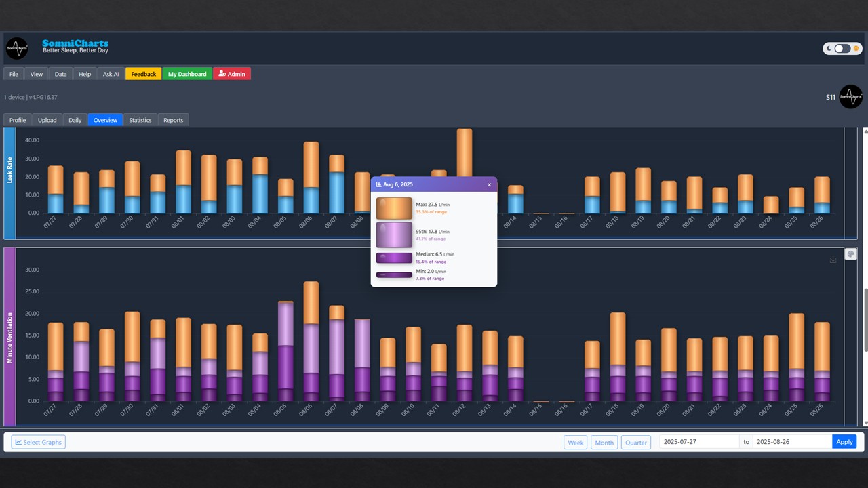The height and width of the screenshot is (488, 868).
Task: Set range to Week
Action: click(576, 442)
